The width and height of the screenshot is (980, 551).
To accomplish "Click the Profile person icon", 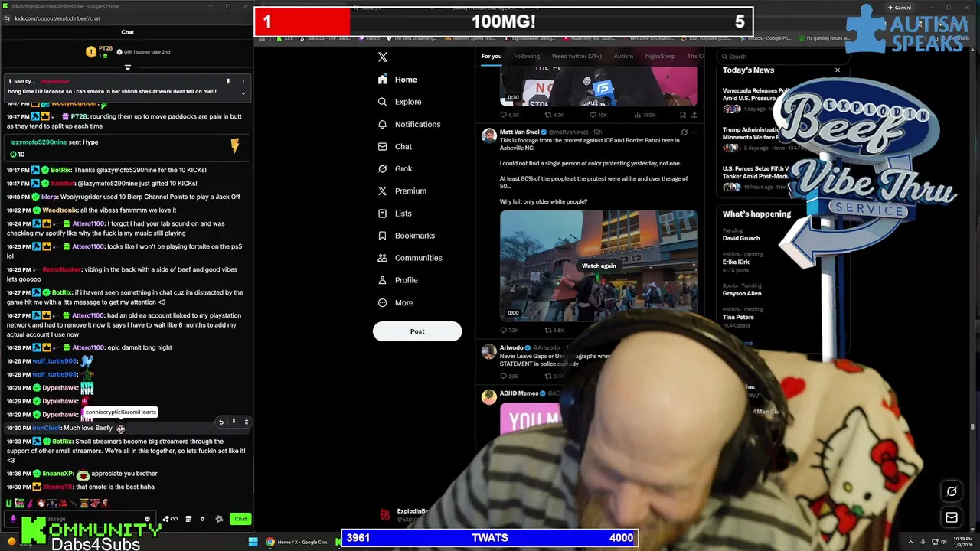I will (382, 280).
